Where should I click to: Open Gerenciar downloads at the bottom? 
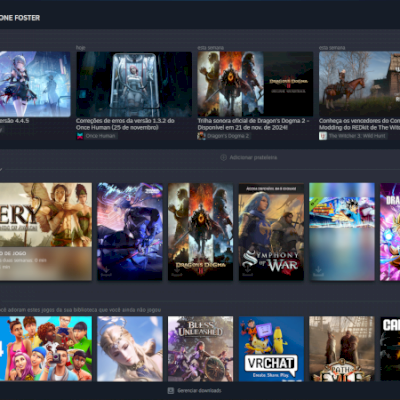click(x=194, y=390)
